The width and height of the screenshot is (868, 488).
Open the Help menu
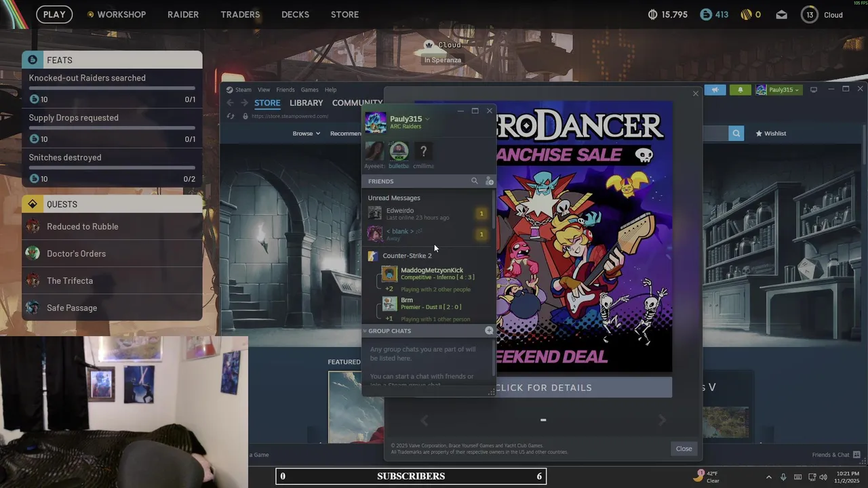[x=330, y=89]
